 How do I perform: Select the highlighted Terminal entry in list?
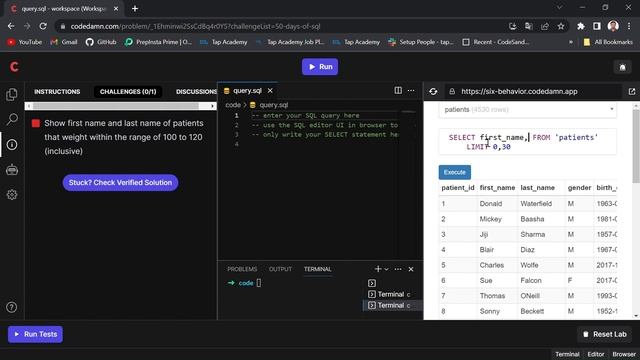[392, 305]
